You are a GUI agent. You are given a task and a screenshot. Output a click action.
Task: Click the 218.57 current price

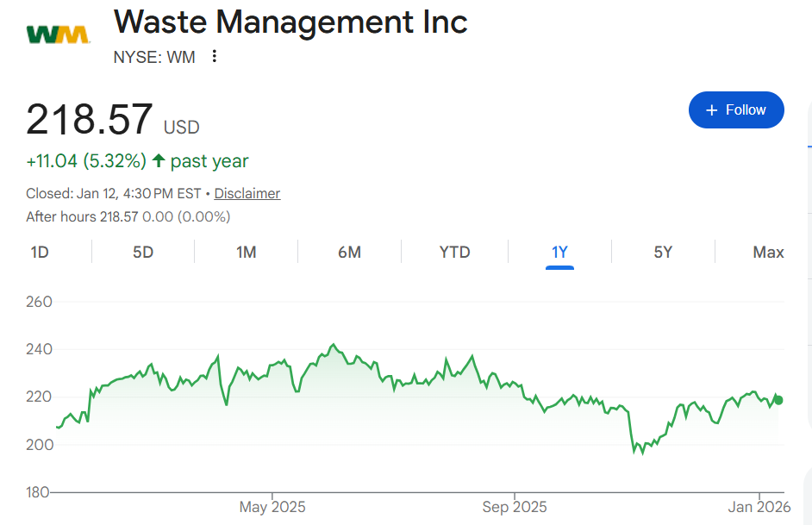(x=90, y=120)
